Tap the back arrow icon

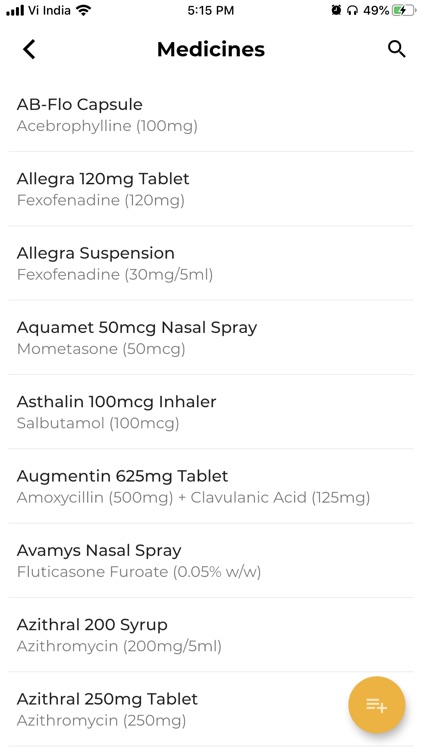[x=29, y=49]
